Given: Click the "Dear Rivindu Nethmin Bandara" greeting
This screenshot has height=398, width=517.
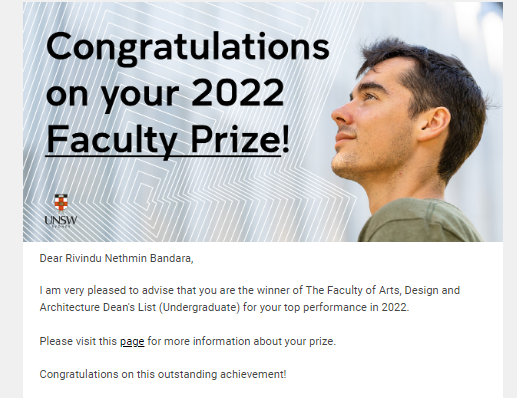Looking at the screenshot, I should tap(116, 258).
